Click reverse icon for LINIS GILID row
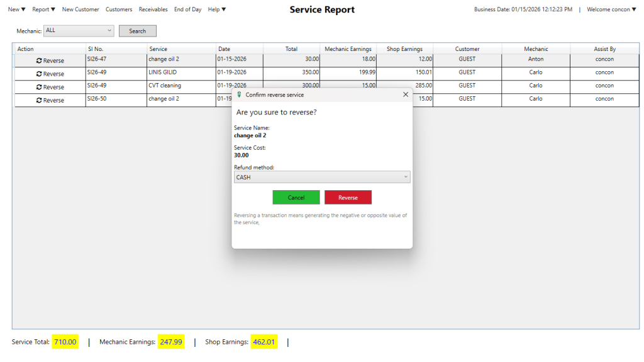The height and width of the screenshot is (362, 644). coord(40,74)
